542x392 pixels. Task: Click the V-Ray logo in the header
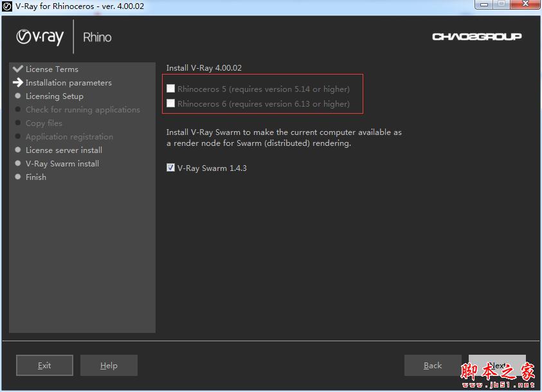[40, 37]
